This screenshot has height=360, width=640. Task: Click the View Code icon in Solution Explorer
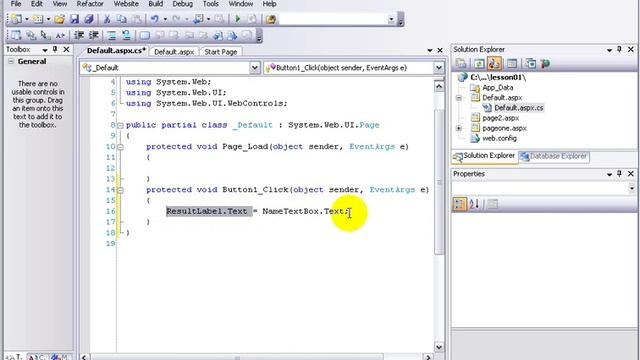click(x=512, y=64)
